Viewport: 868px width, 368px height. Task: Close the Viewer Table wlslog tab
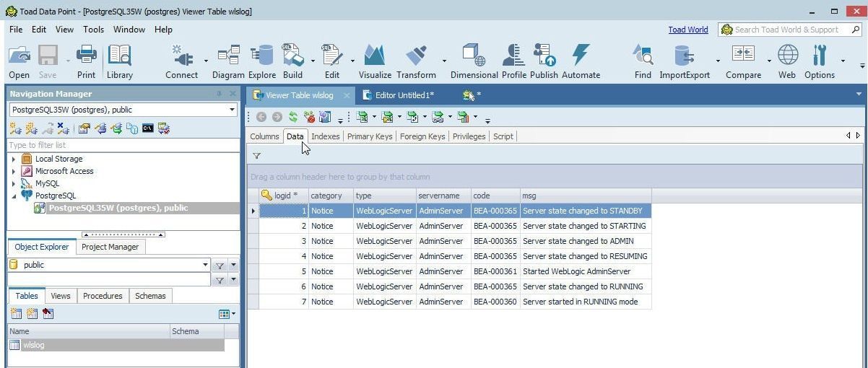347,95
